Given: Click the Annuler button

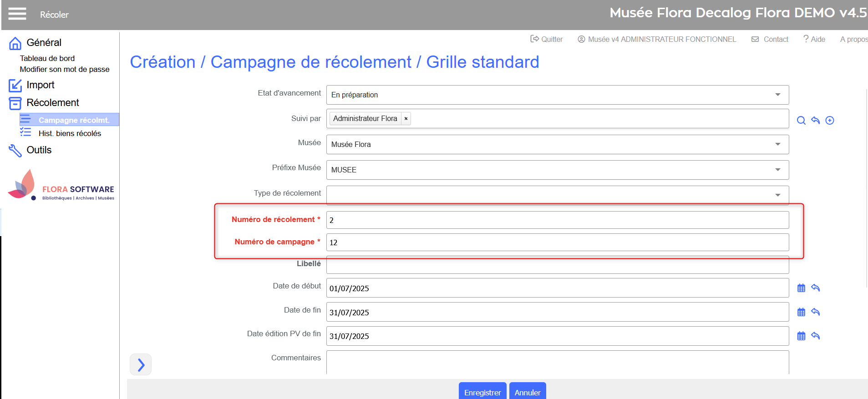Looking at the screenshot, I should tap(527, 392).
